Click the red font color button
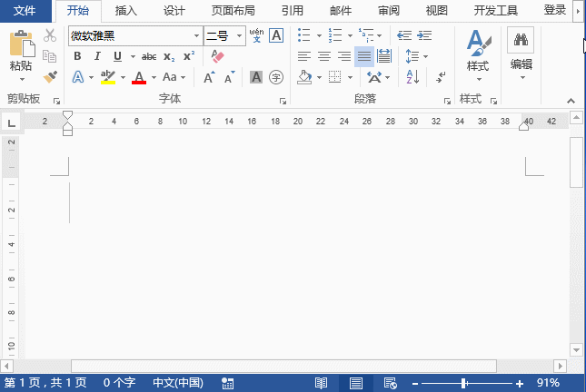 pos(139,78)
